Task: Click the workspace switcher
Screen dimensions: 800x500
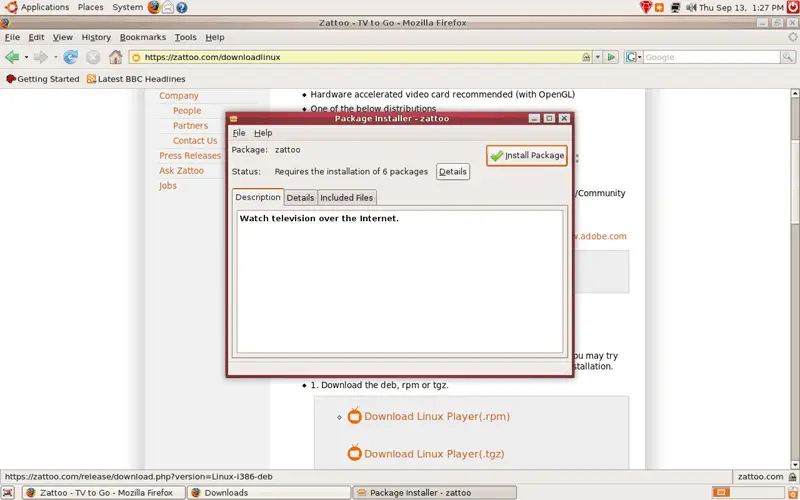Action: 747,492
